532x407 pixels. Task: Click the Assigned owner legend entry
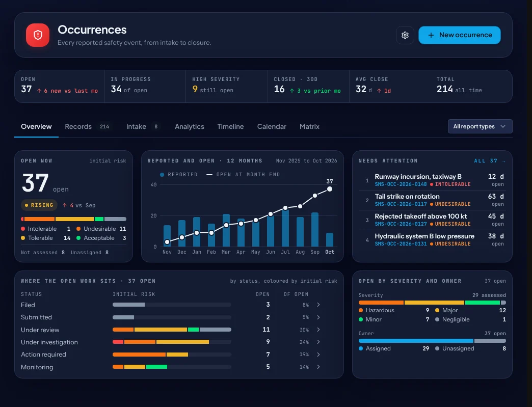[394, 348]
